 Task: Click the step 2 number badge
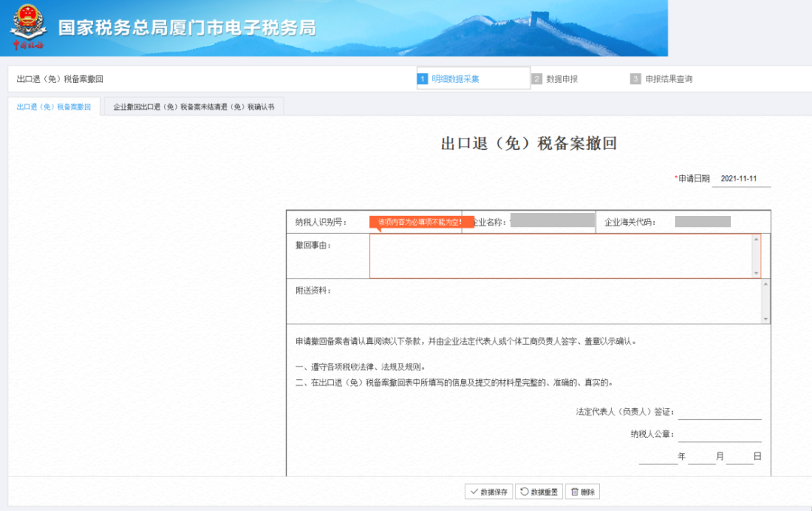537,79
